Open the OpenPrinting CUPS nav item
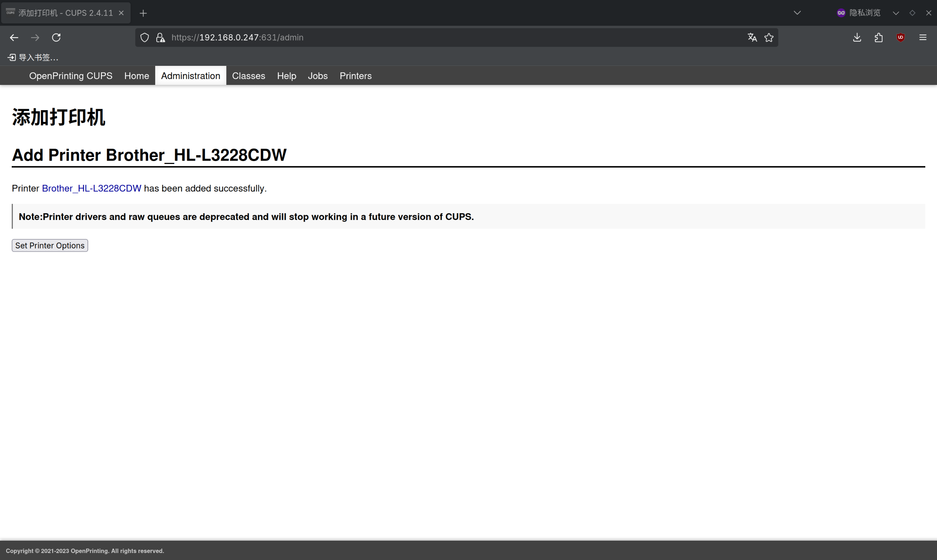 click(x=71, y=76)
